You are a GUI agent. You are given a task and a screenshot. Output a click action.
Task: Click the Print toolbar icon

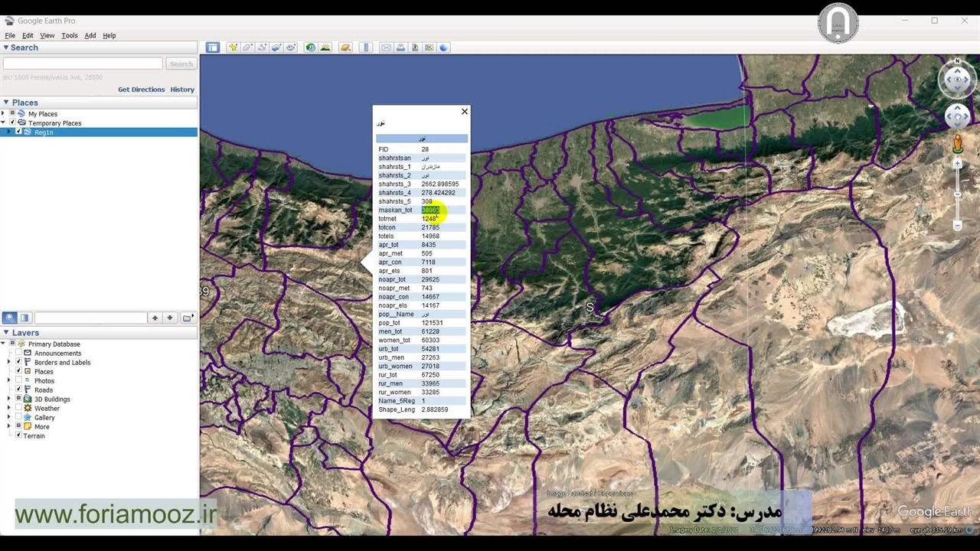pyautogui.click(x=400, y=47)
